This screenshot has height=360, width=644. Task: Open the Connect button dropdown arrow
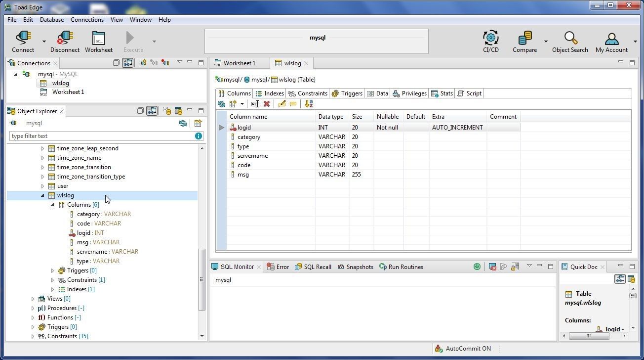(x=44, y=42)
